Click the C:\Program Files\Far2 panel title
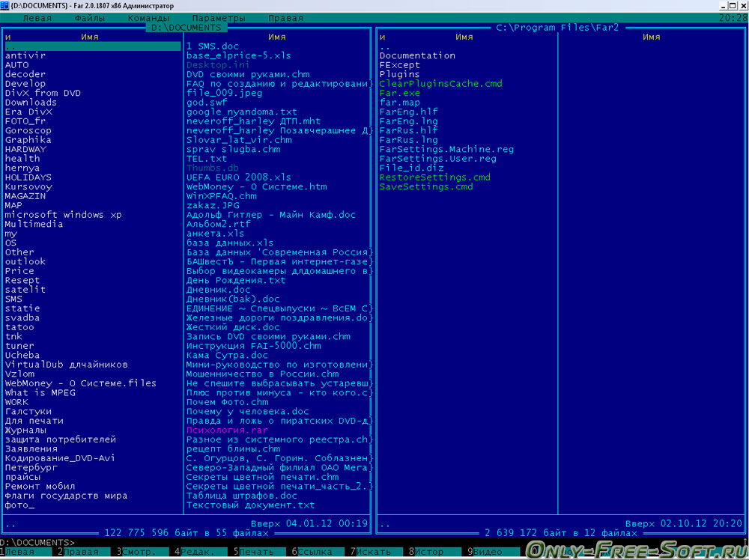This screenshot has height=560, width=749. pyautogui.click(x=557, y=28)
